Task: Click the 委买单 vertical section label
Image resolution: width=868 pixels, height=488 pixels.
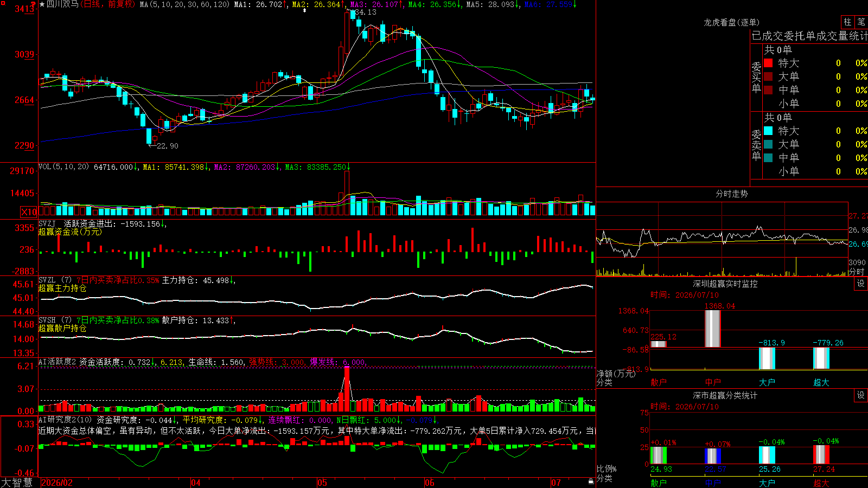Action: click(756, 77)
